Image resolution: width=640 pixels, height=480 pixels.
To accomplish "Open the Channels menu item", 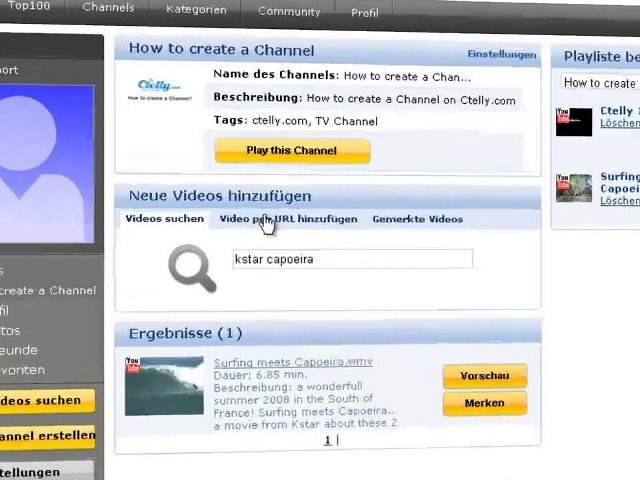I will tap(108, 8).
